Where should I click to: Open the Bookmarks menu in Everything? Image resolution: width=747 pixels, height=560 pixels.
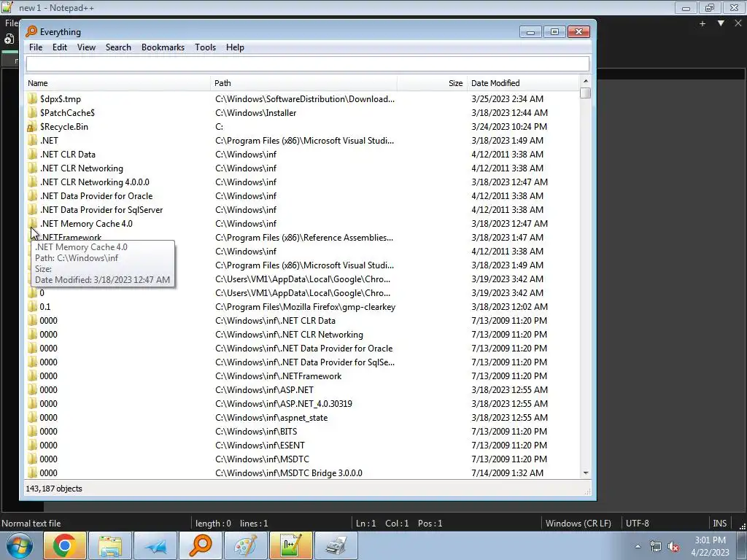click(163, 47)
